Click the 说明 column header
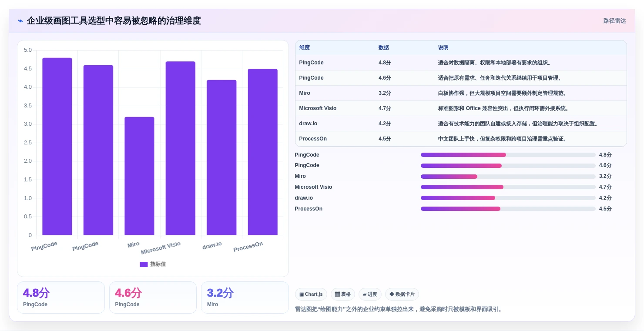The width and height of the screenshot is (644, 331). coord(443,48)
